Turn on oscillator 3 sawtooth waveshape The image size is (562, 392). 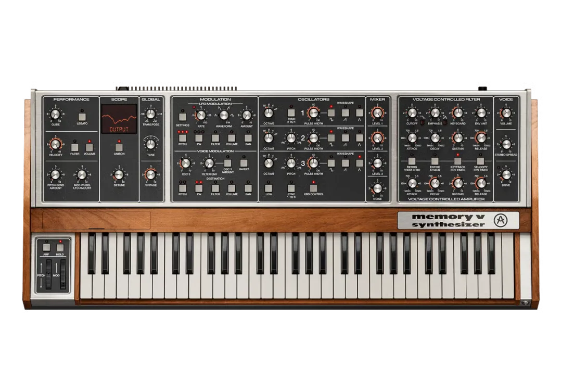pos(345,163)
